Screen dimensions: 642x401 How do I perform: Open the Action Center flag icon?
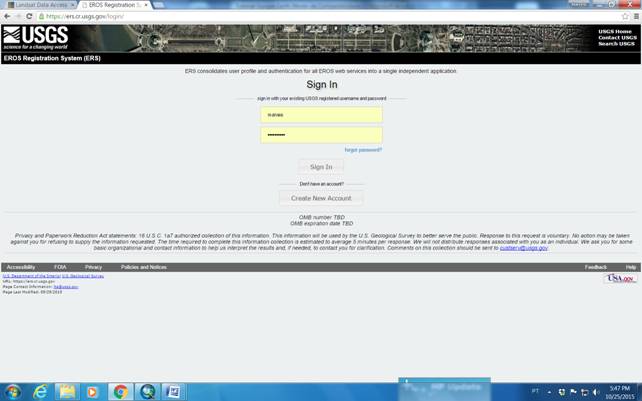(573, 392)
